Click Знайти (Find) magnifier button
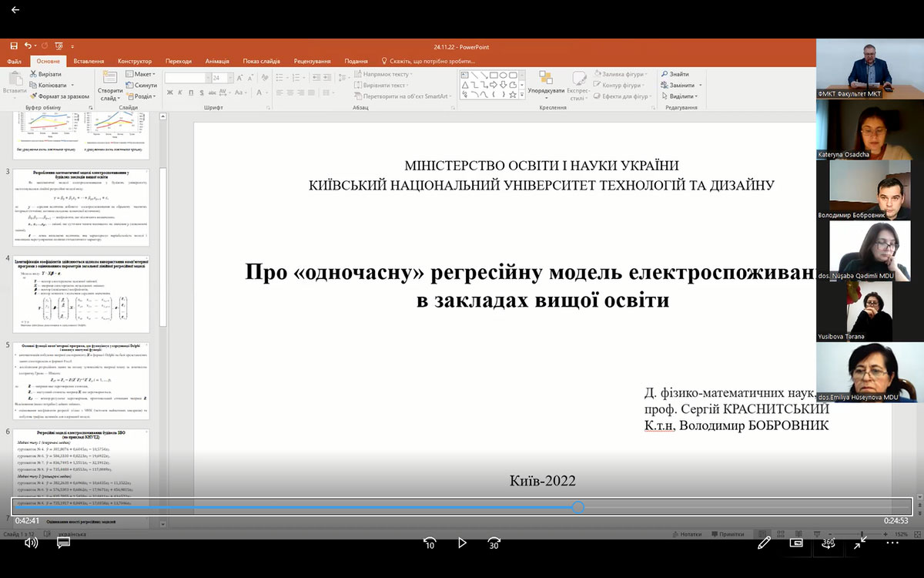 click(x=675, y=74)
